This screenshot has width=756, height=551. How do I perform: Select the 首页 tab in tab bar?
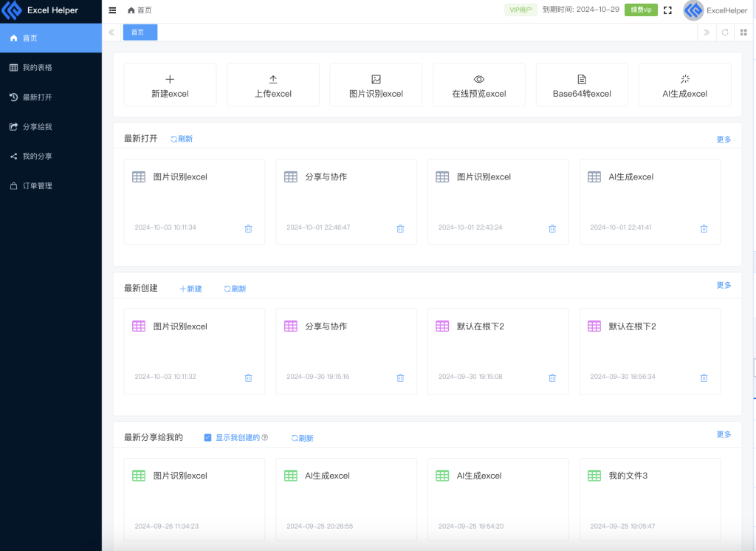pyautogui.click(x=140, y=32)
